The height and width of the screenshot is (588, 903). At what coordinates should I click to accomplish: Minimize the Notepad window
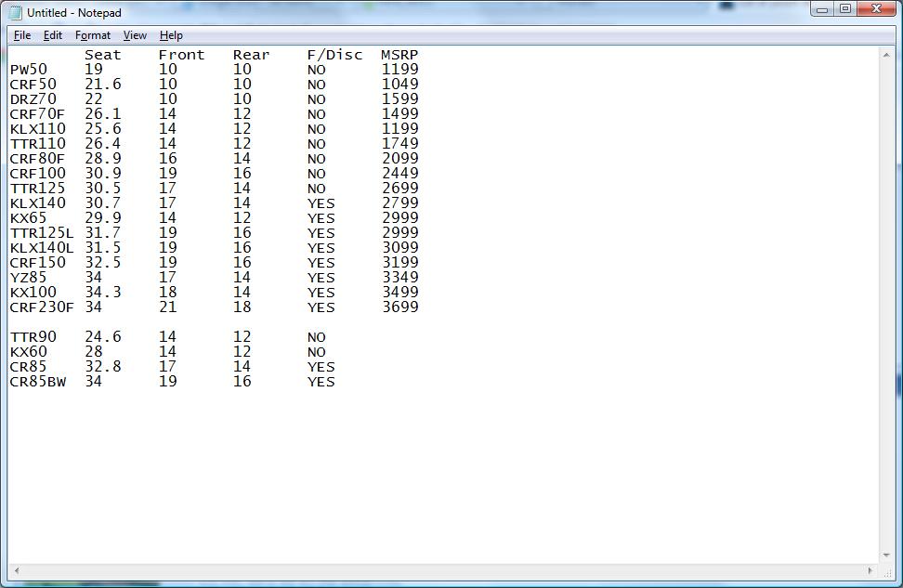click(822, 9)
